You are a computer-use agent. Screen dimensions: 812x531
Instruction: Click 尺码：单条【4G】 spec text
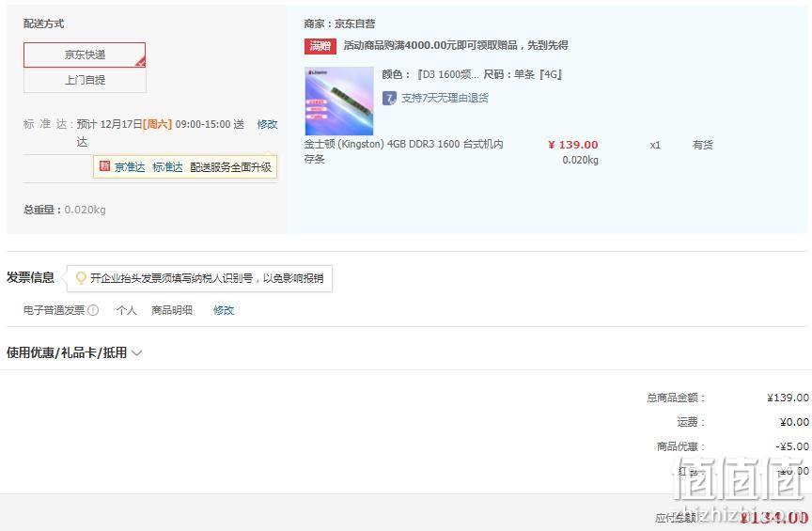523,74
